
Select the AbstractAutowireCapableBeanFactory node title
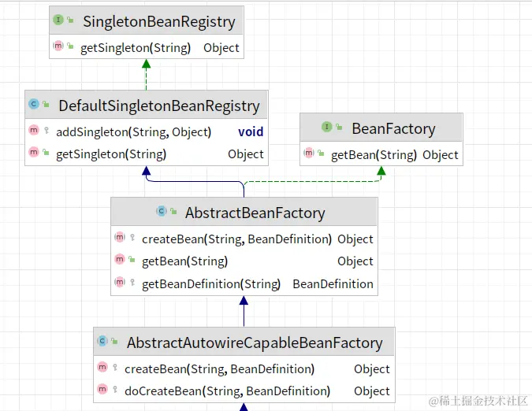click(x=255, y=343)
